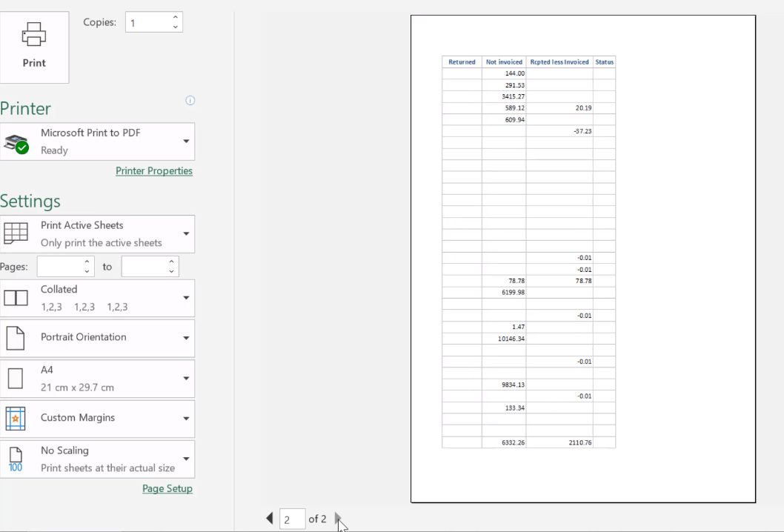
Task: Select the printer icon next to Microsoft Print to PDF
Action: pyautogui.click(x=18, y=142)
